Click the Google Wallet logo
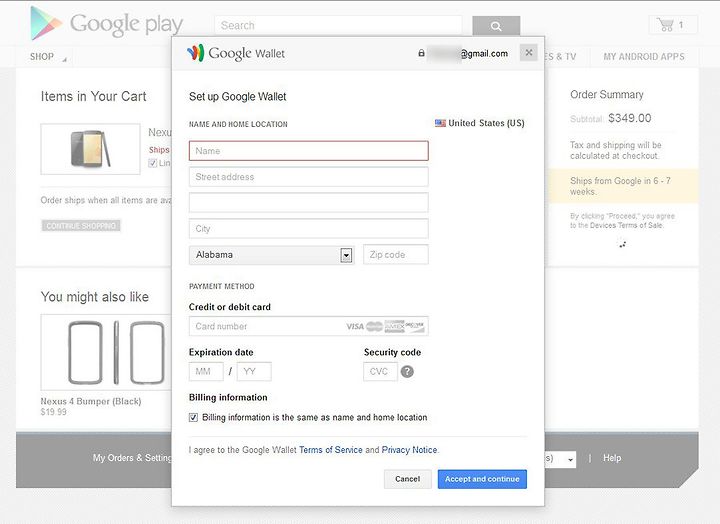Image resolution: width=720 pixels, height=524 pixels. 236,53
